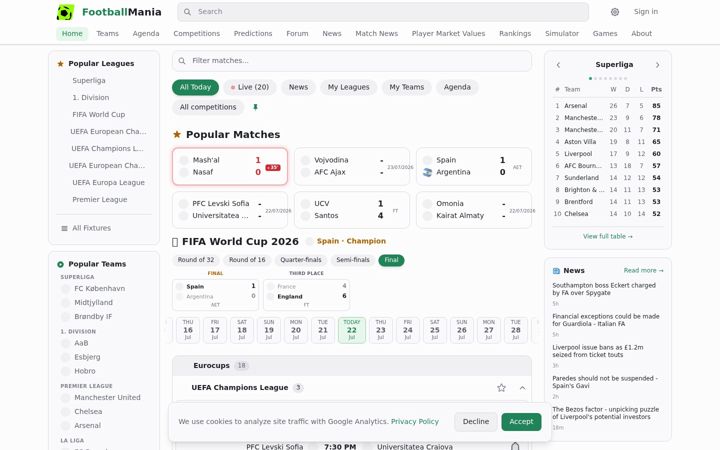Select Saturday 18 Jul in date strip

click(x=242, y=330)
